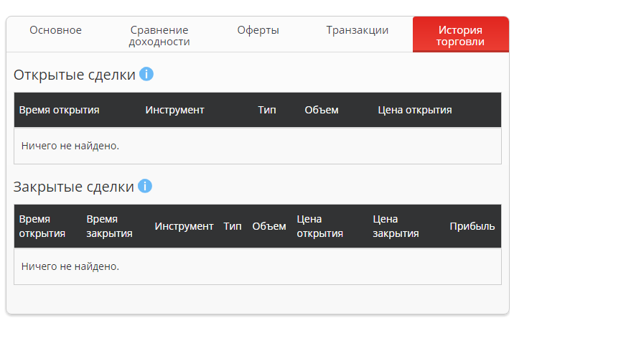Select the Оферты tab

click(258, 30)
